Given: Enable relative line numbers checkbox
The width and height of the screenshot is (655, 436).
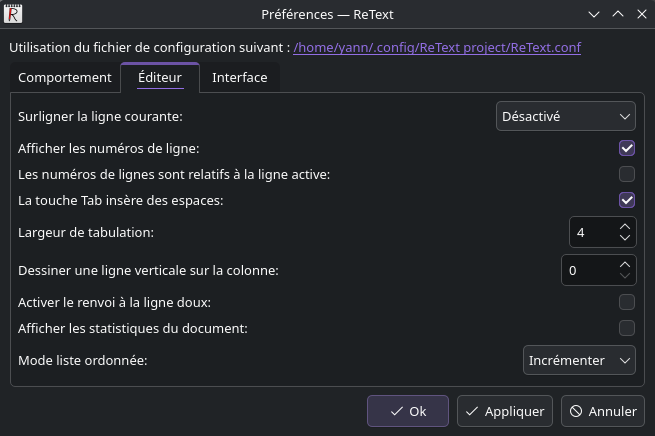Looking at the screenshot, I should (627, 174).
